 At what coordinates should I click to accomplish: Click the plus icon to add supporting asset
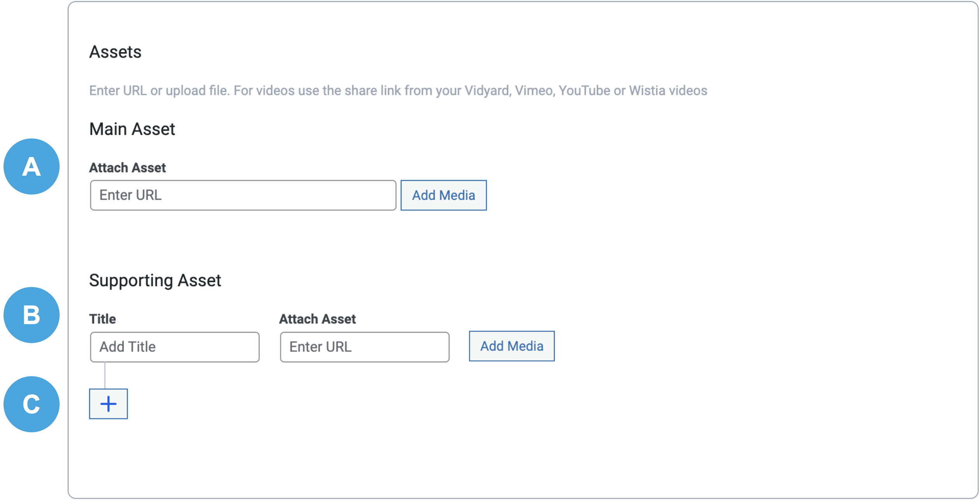108,404
